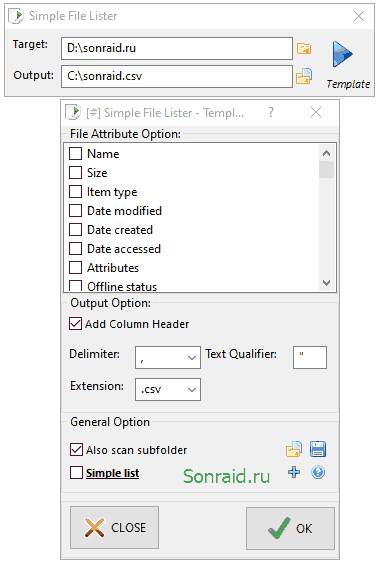
Task: Load template using folder icon in General Option
Action: (x=294, y=449)
